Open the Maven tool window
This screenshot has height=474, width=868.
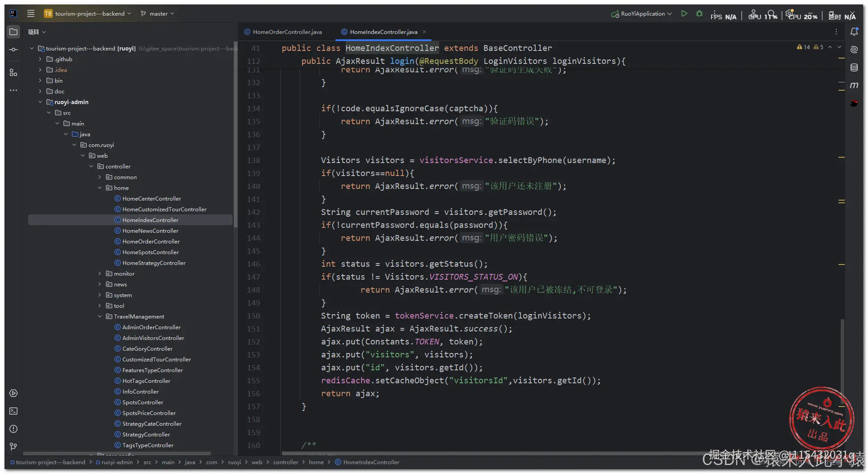coord(854,85)
